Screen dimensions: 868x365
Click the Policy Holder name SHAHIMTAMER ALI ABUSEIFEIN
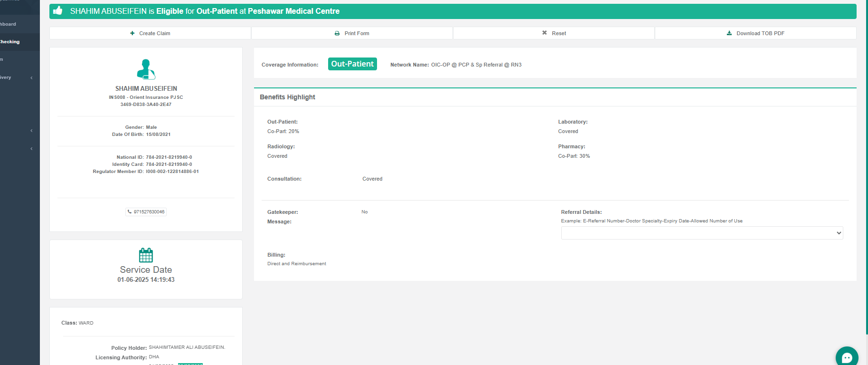pos(187,347)
